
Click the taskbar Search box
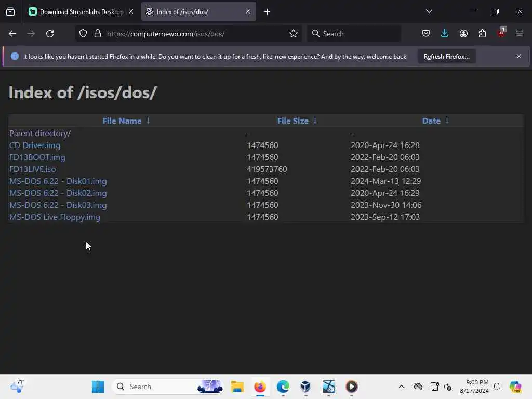(x=169, y=387)
